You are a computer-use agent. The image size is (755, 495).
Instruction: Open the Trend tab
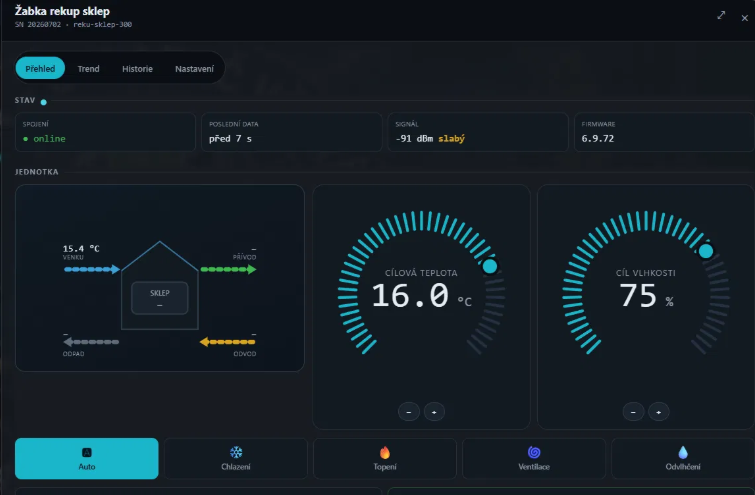click(89, 69)
